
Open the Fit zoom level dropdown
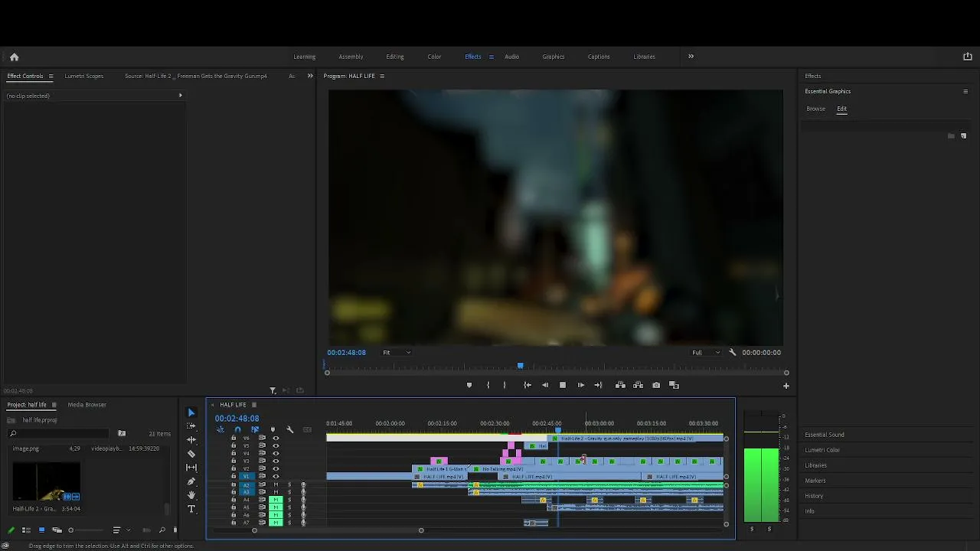(397, 352)
